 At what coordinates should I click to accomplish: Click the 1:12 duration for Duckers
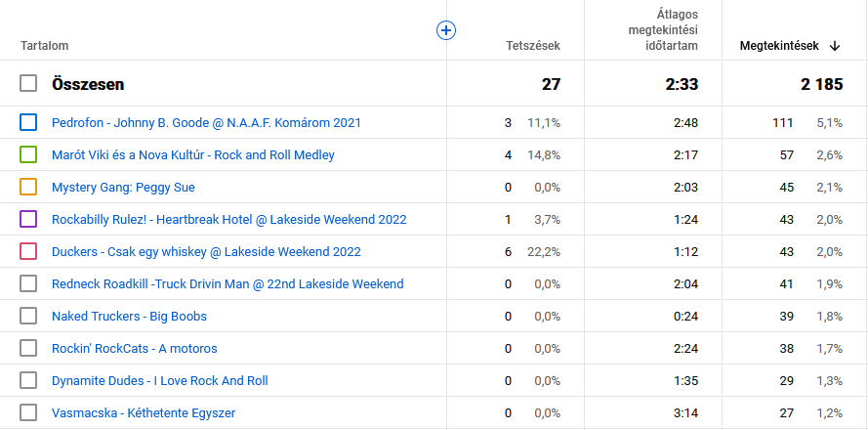coord(685,251)
